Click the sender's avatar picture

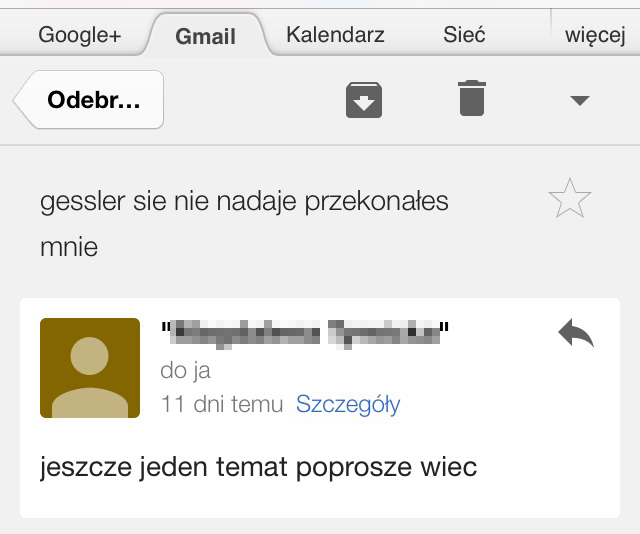(90, 368)
